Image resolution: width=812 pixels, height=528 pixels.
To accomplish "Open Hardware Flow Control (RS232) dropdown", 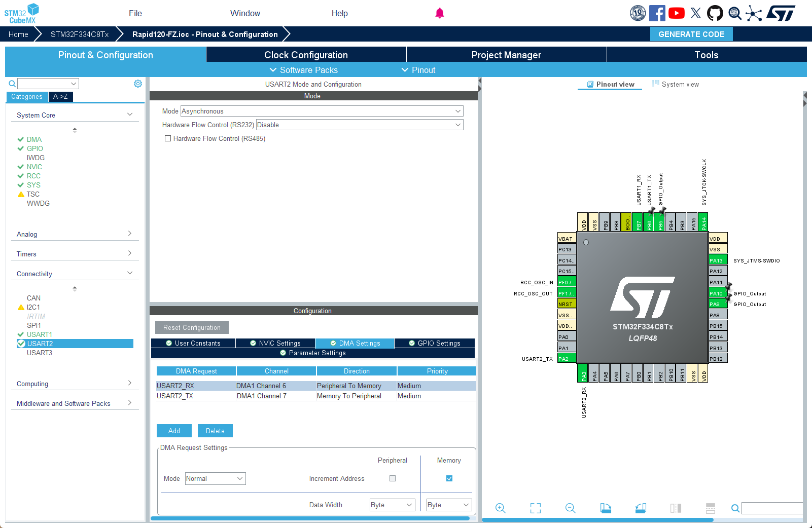I will point(360,125).
